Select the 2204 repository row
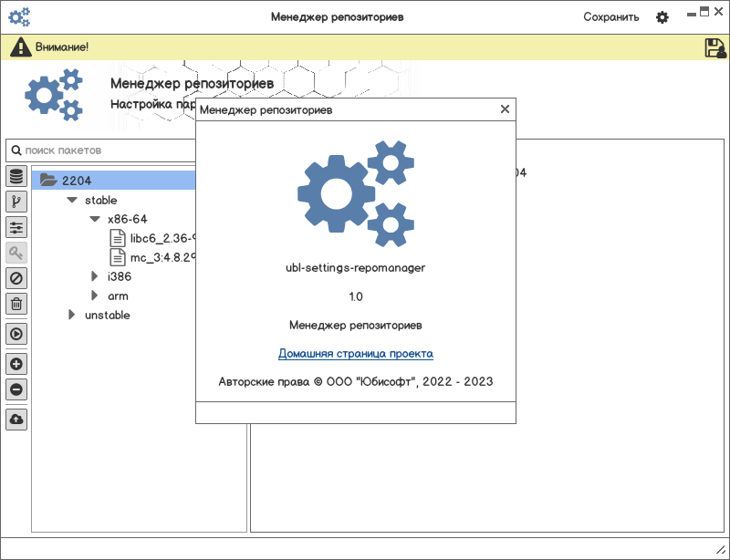 pyautogui.click(x=114, y=181)
